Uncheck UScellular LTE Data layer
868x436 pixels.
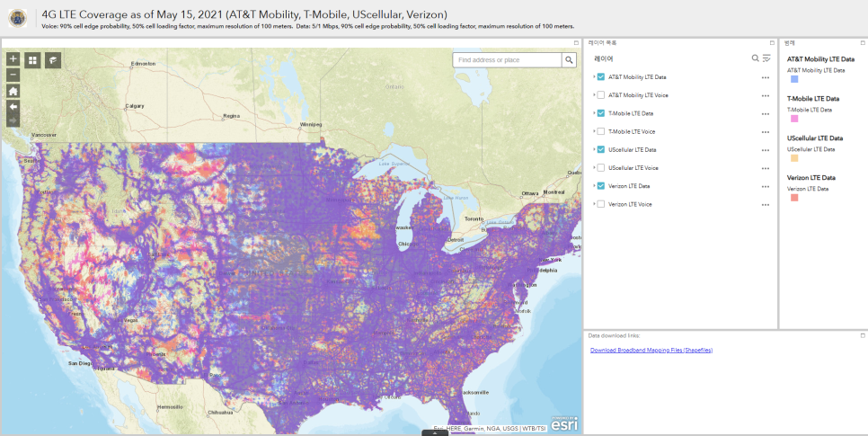pos(600,149)
